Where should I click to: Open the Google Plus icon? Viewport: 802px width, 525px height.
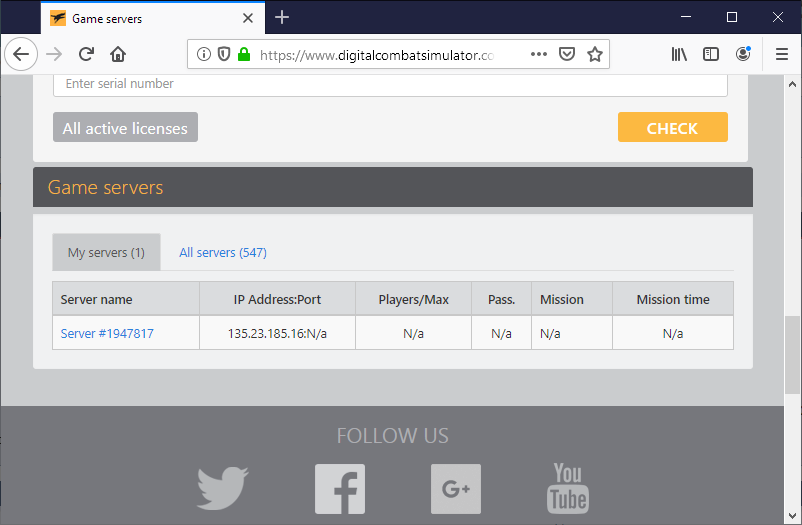[x=456, y=489]
